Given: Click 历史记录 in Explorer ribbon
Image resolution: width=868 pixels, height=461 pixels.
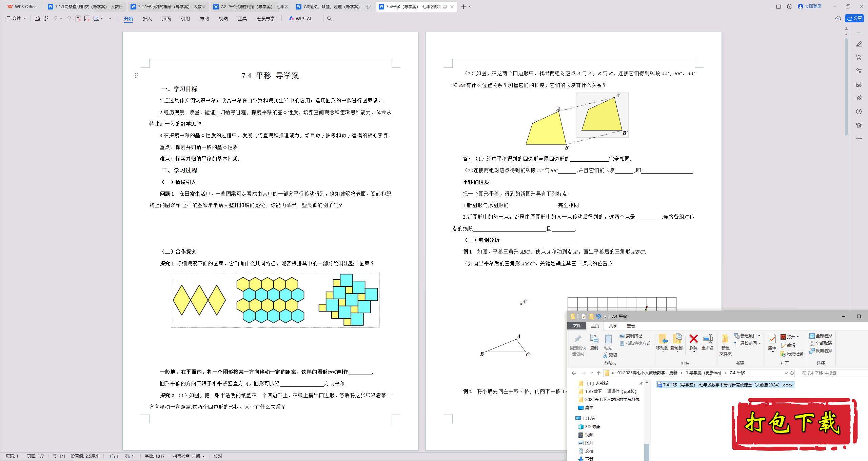Looking at the screenshot, I should [792, 354].
